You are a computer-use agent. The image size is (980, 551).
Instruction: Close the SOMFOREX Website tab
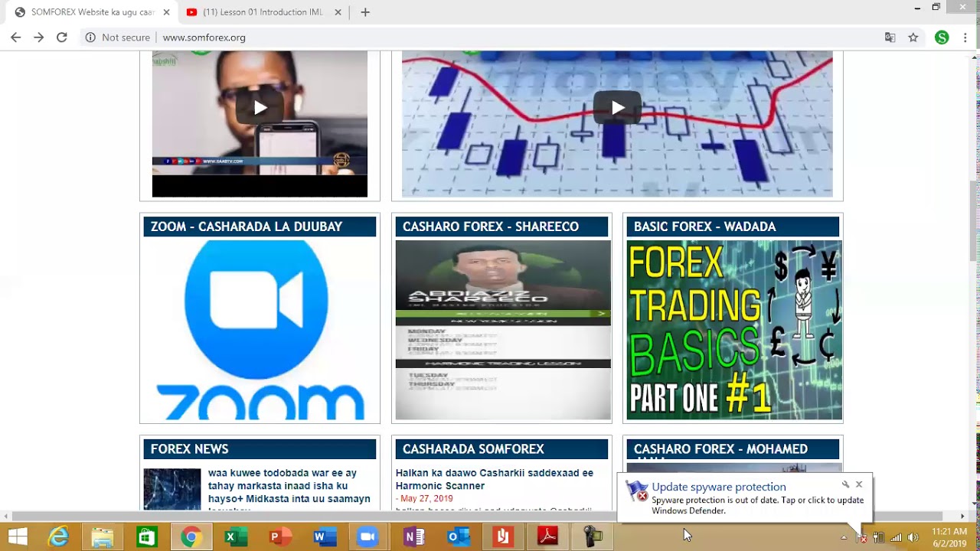166,12
